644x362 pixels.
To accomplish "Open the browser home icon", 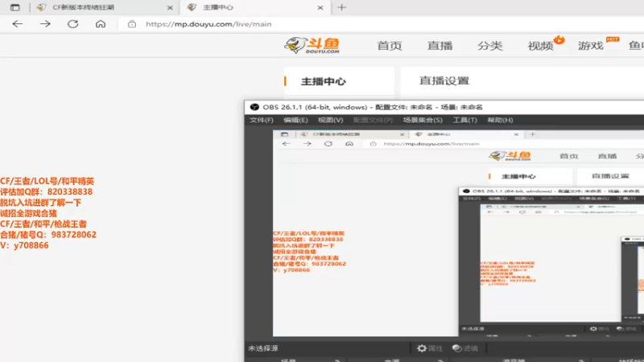I will [100, 24].
